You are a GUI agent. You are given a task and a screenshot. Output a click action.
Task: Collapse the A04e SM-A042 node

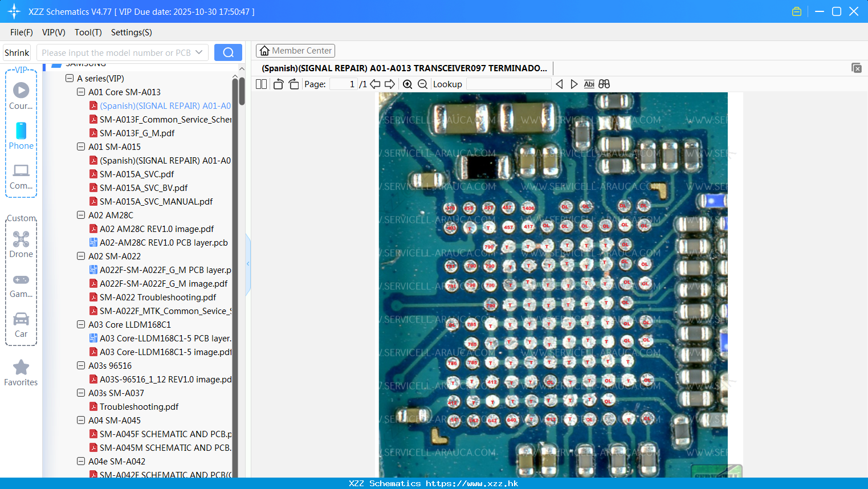click(x=81, y=461)
